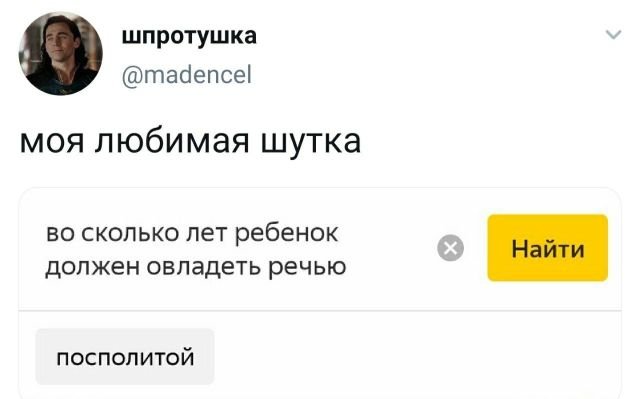Open the @madencel handle link
Viewport: 640px width, 399px height.
point(187,75)
